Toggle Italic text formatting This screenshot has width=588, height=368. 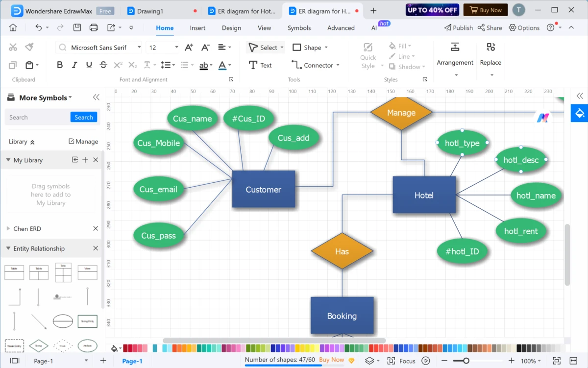pos(74,65)
